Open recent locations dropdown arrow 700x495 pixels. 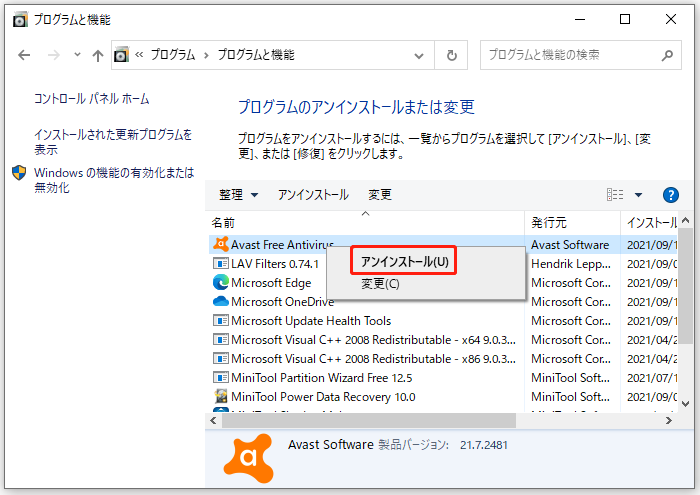point(77,54)
